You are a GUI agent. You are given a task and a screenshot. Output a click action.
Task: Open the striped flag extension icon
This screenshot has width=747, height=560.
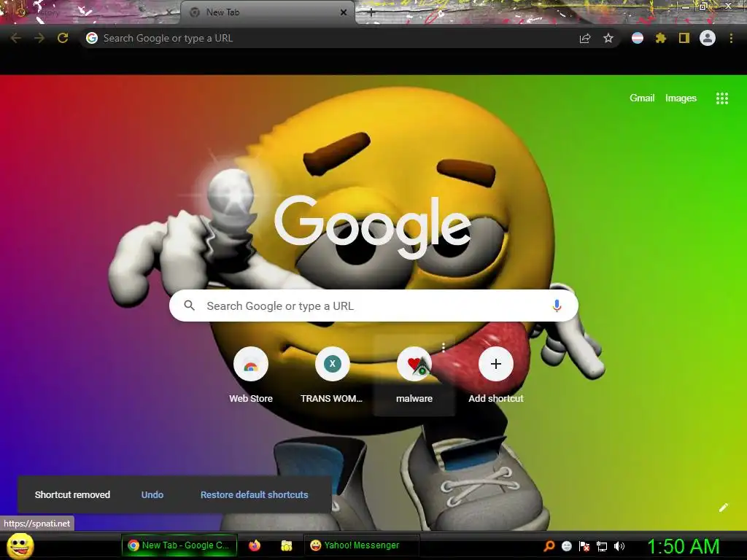(638, 38)
